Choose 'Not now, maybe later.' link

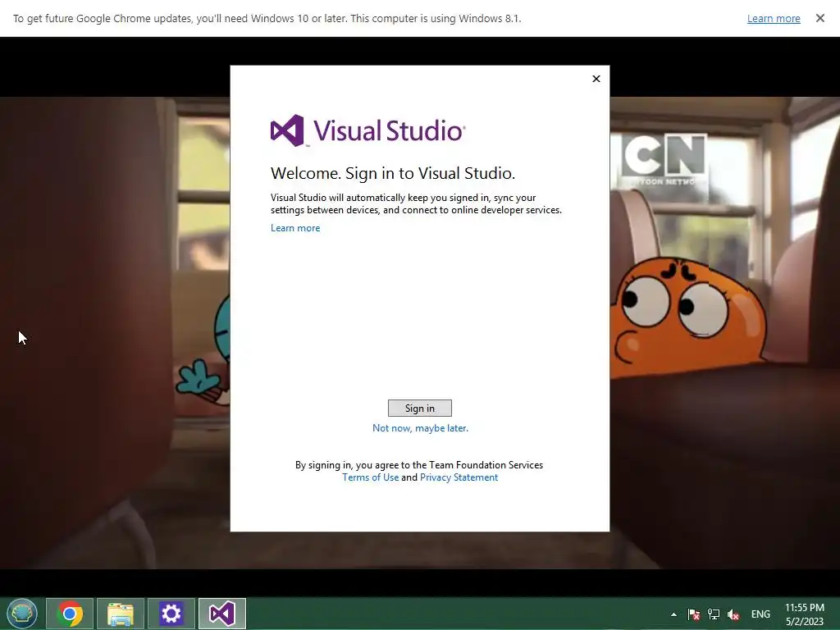(x=420, y=428)
